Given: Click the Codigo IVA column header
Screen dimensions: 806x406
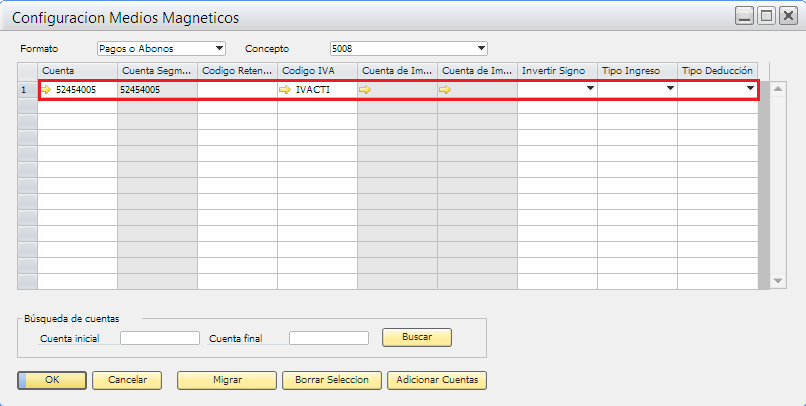Looking at the screenshot, I should pos(317,70).
